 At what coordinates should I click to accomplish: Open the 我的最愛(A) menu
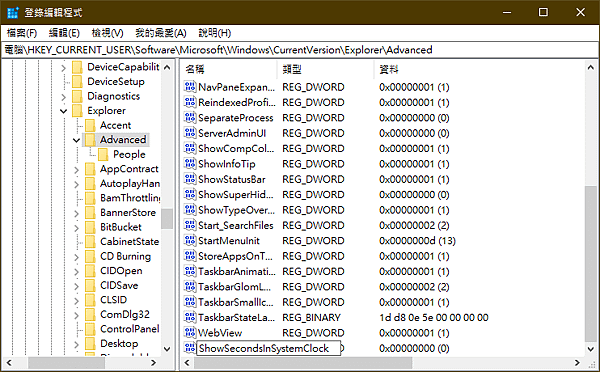(161, 33)
